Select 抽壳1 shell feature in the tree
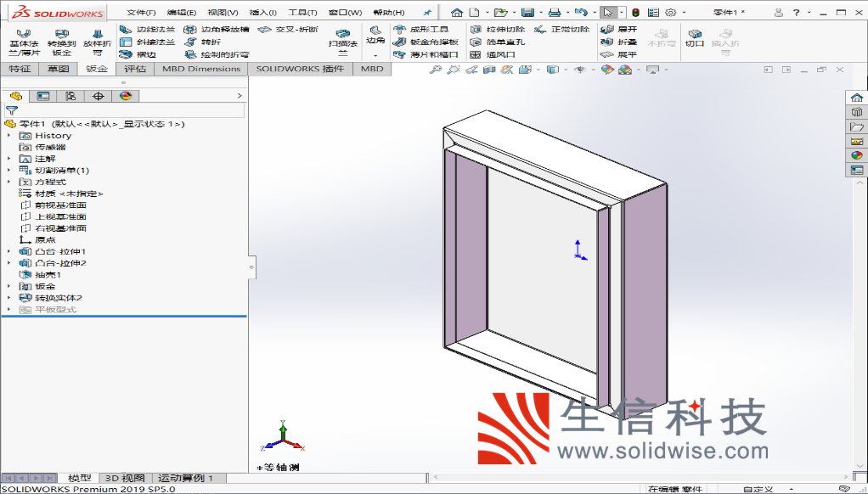Image resolution: width=868 pixels, height=494 pixels. pyautogui.click(x=41, y=275)
